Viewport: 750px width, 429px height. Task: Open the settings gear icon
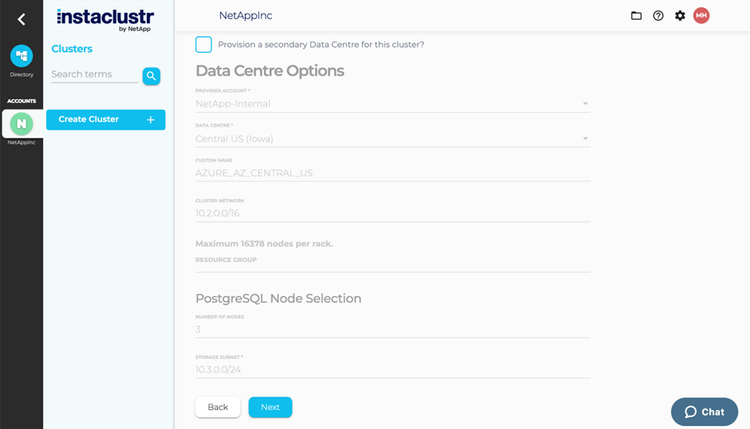[680, 16]
